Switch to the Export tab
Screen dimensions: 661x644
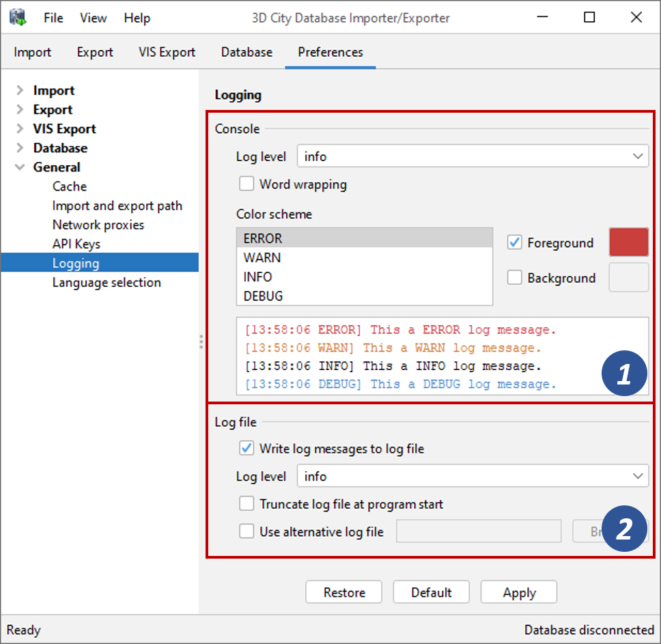[x=95, y=53]
